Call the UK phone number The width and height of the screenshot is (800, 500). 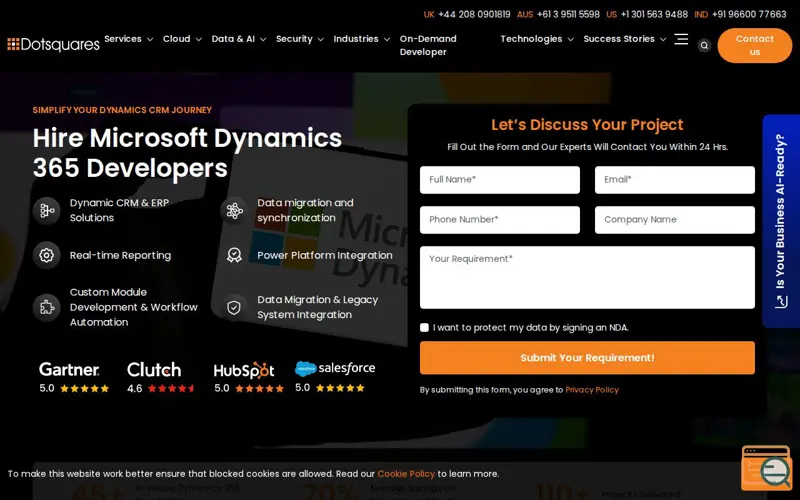click(474, 14)
